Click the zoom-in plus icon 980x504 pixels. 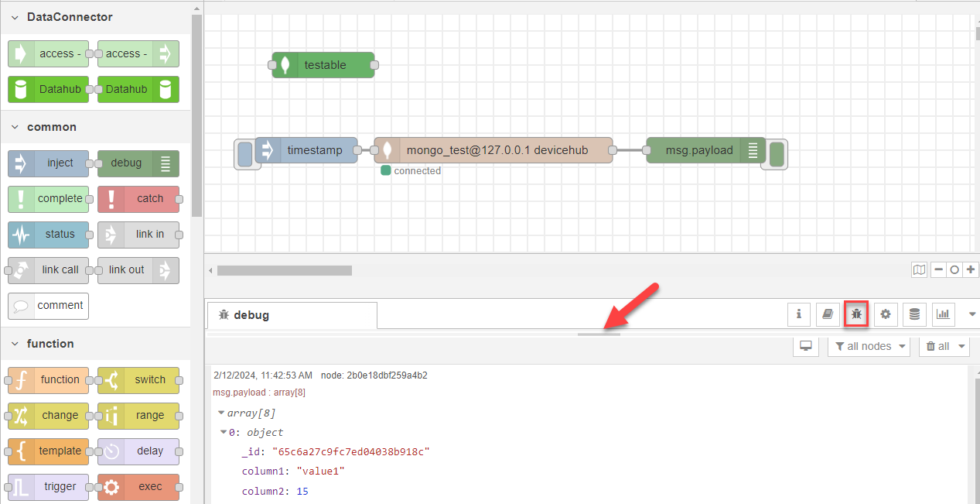pos(971,269)
